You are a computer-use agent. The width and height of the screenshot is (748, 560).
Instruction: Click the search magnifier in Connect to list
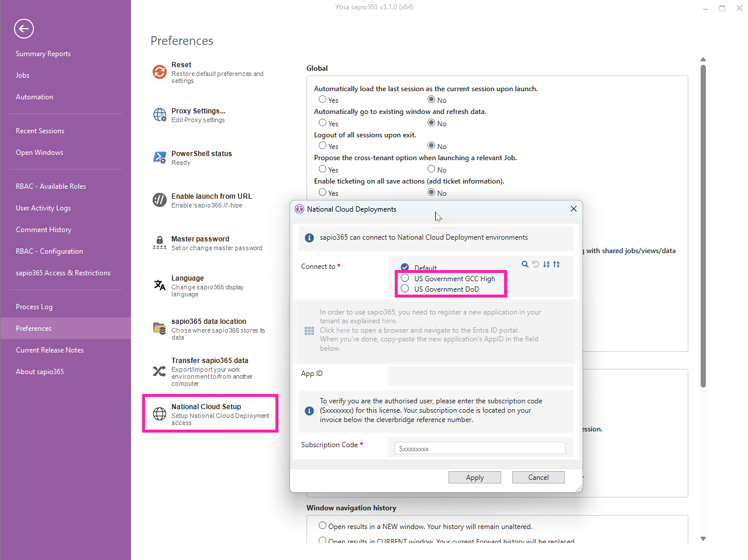525,264
